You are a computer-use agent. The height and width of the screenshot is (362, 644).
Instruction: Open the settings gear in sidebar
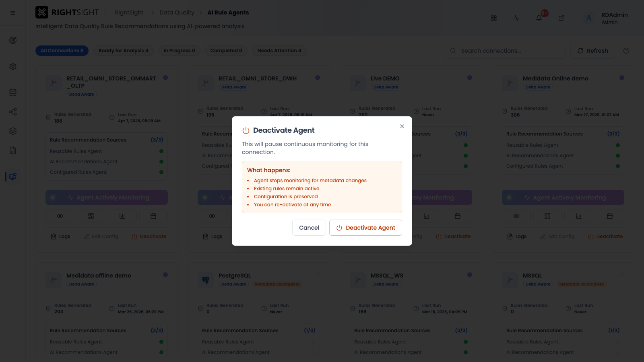(13, 66)
